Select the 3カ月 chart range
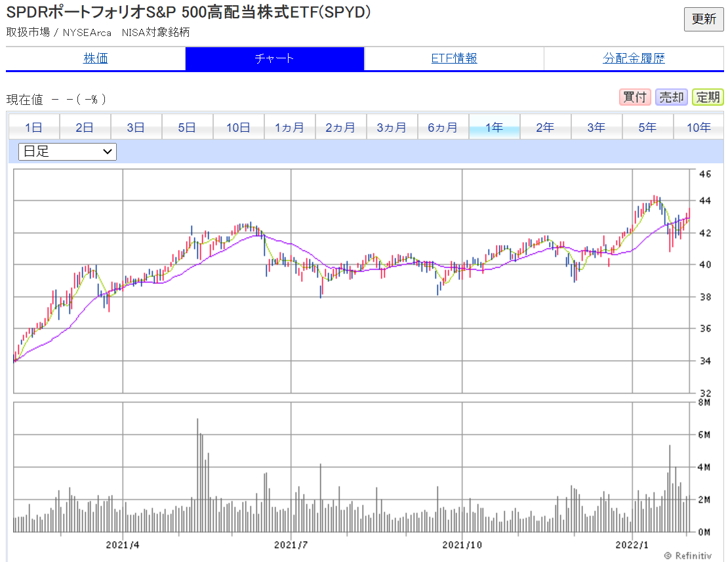The image size is (728, 562). (x=392, y=127)
